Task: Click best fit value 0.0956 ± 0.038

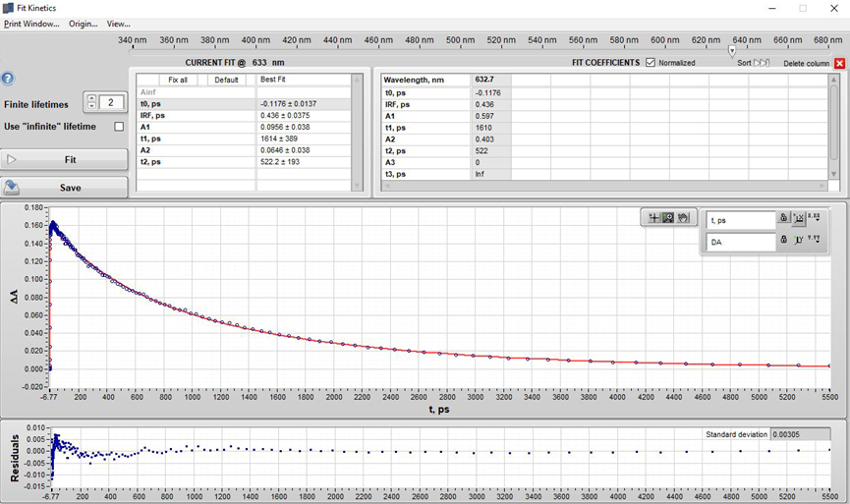Action: (285, 127)
